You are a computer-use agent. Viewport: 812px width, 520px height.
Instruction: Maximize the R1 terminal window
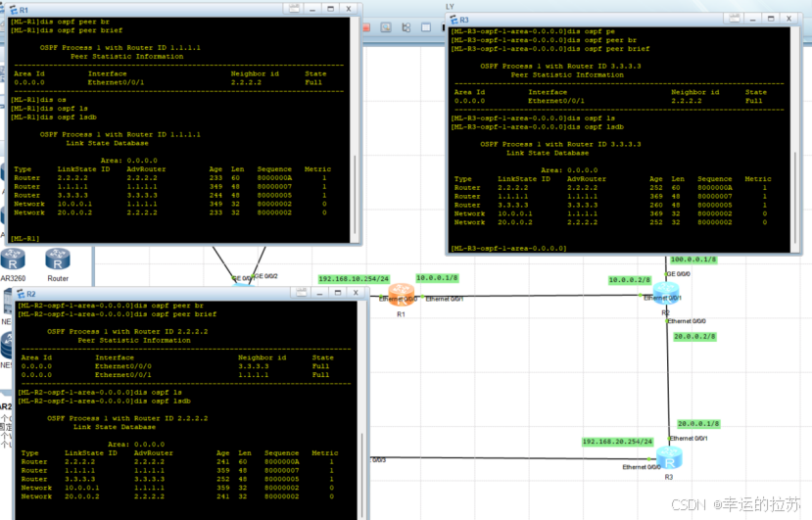click(x=330, y=8)
